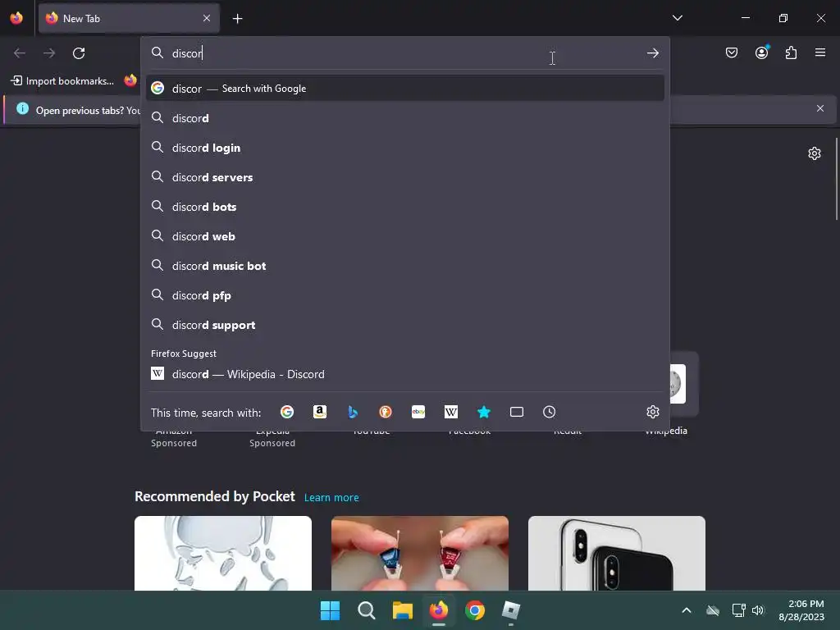Go forward with the forward arrow
The width and height of the screenshot is (840, 630).
[49, 53]
